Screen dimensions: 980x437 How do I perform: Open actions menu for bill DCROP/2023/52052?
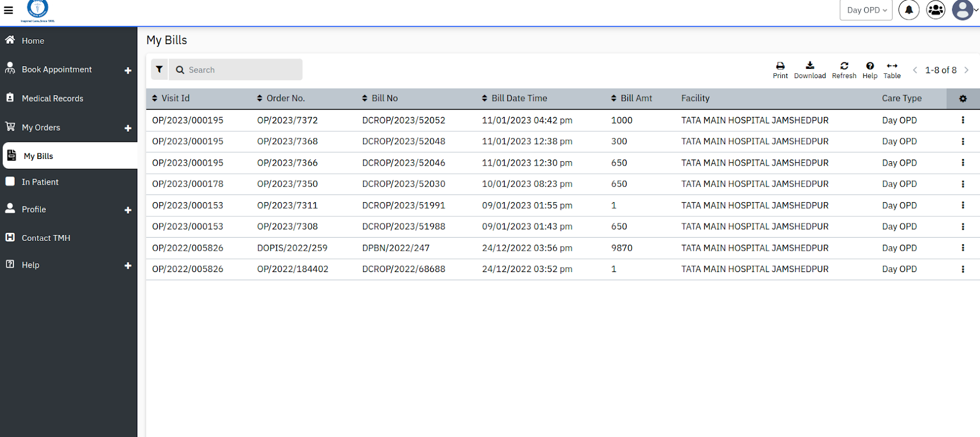tap(962, 120)
